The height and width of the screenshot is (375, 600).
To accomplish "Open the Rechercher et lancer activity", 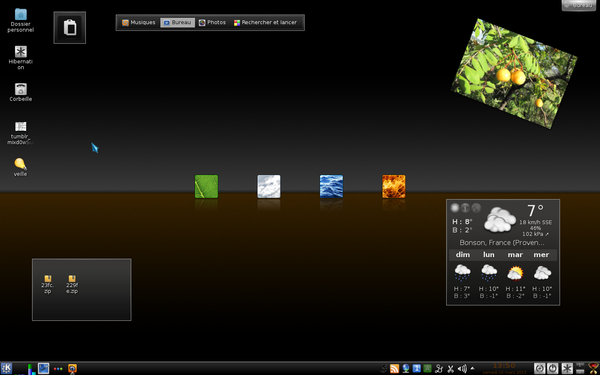I will (266, 23).
